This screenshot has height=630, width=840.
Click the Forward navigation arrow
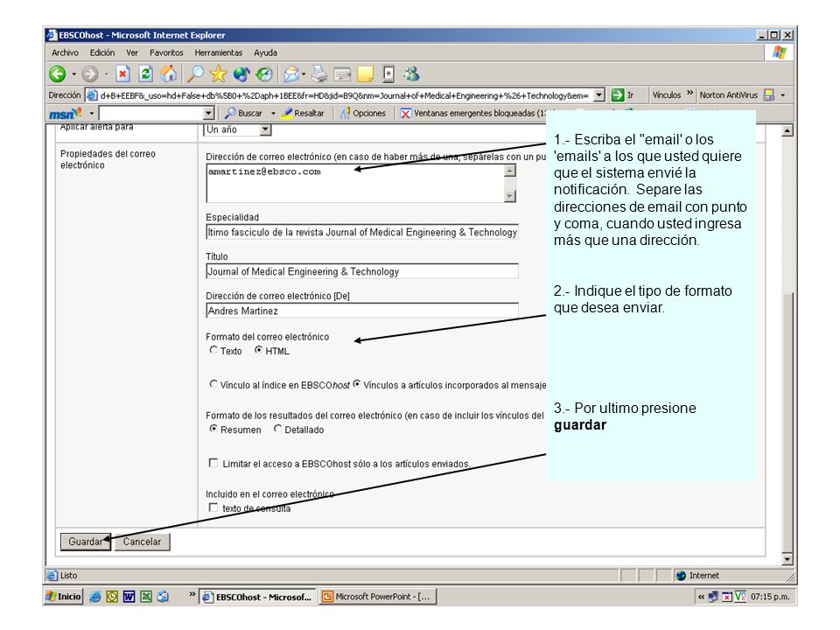[x=90, y=73]
